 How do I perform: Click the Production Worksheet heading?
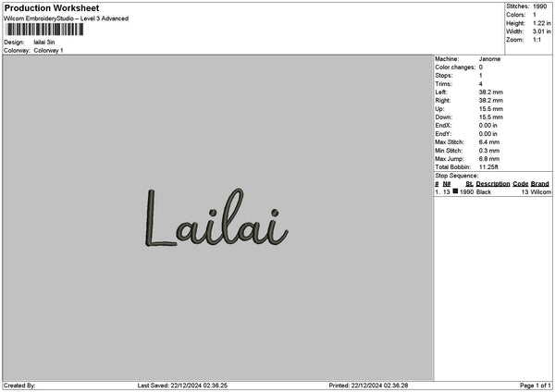click(52, 7)
